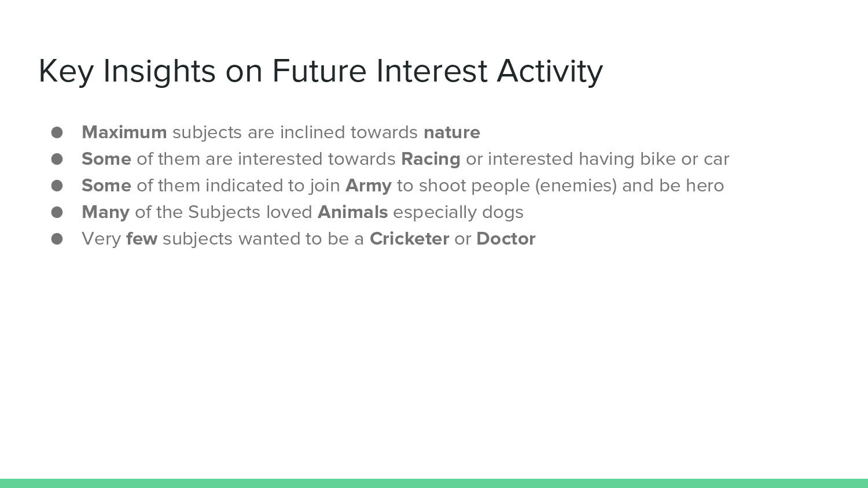
Task: Click the bullet dot before 'Many of the Subjects'
Action: pyautogui.click(x=57, y=212)
